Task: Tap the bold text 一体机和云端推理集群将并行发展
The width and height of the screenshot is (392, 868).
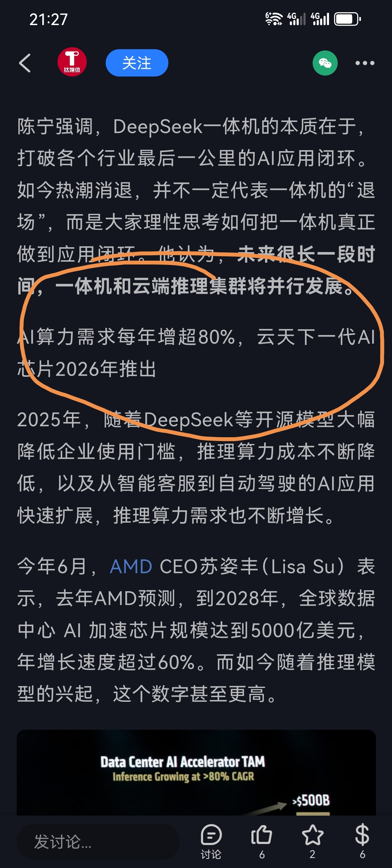Action: click(x=204, y=286)
